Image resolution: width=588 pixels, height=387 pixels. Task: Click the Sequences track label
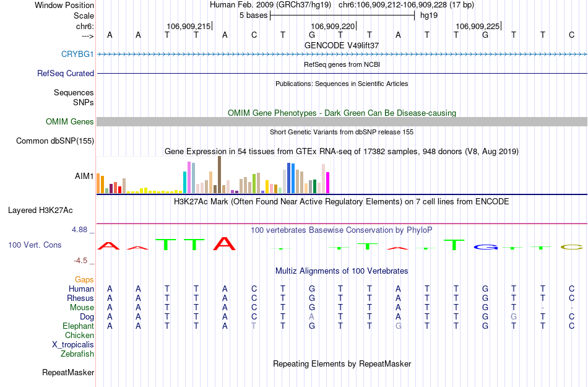(x=74, y=92)
